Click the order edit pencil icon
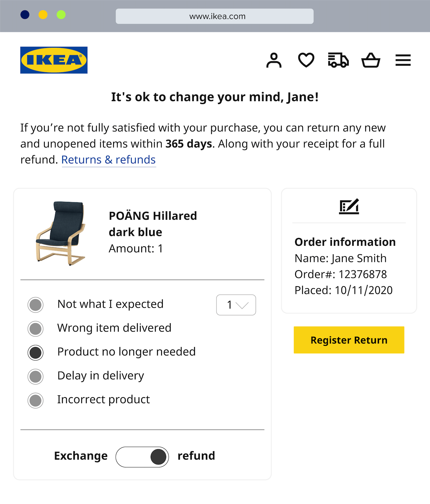The height and width of the screenshot is (504, 430). click(x=349, y=206)
